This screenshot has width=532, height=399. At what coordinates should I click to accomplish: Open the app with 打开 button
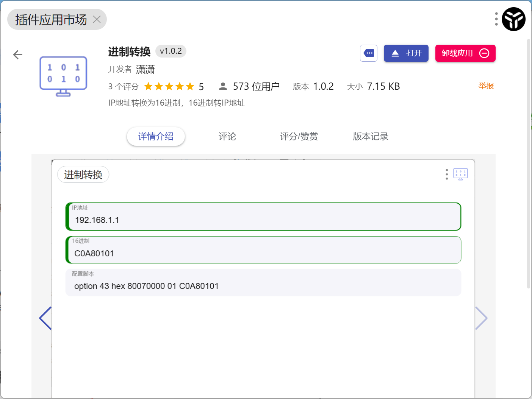(x=406, y=53)
